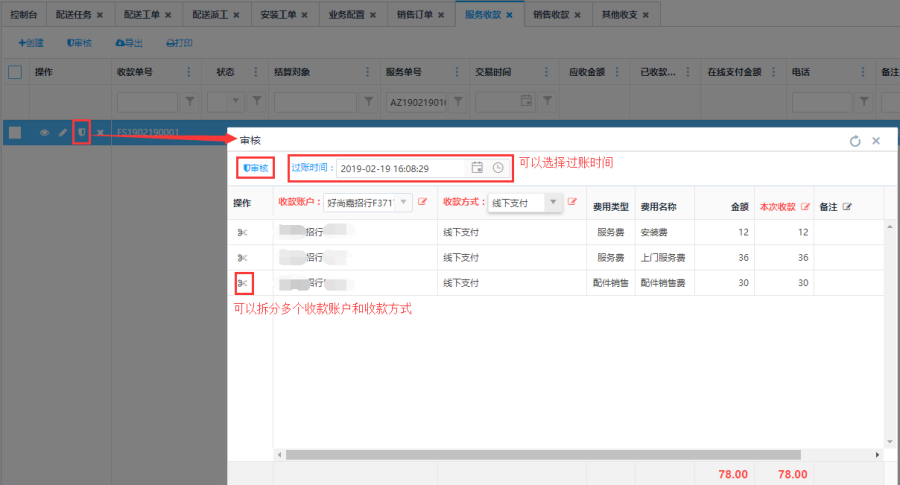View record using the eye icon
The image size is (900, 485).
tap(44, 132)
